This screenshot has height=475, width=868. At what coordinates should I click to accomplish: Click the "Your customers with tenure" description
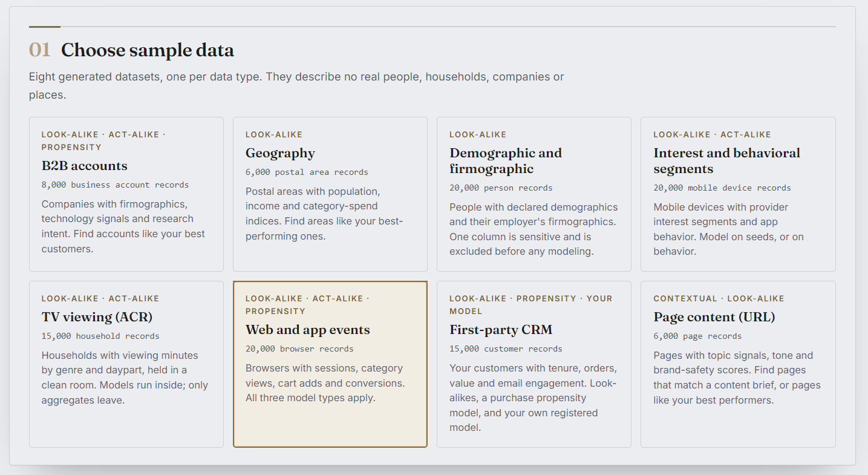click(x=533, y=398)
